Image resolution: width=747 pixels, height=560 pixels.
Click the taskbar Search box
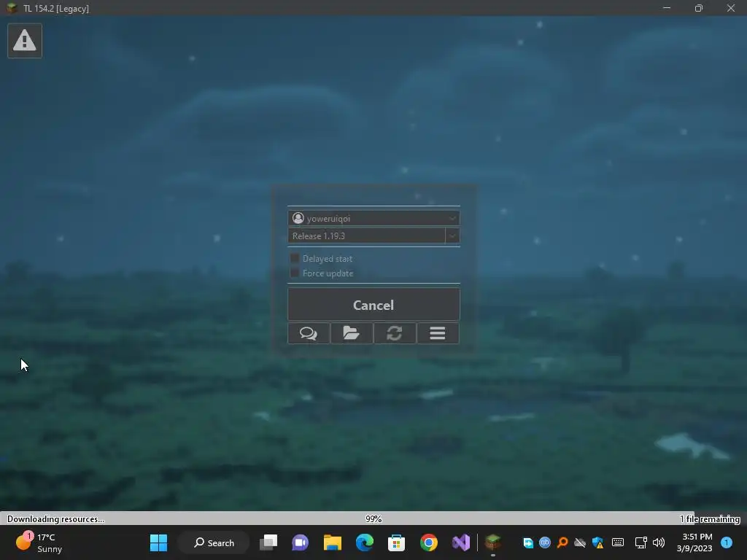pos(214,542)
